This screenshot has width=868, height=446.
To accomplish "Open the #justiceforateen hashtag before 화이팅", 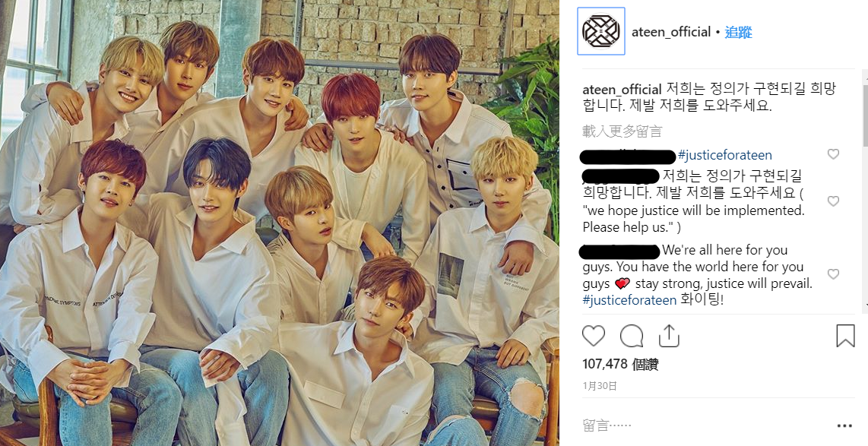I will pyautogui.click(x=629, y=300).
